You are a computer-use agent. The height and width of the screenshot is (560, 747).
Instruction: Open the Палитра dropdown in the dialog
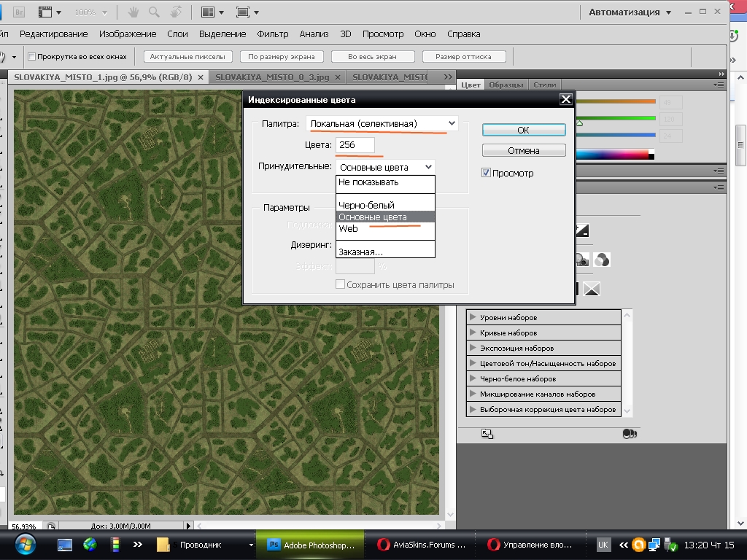point(382,124)
